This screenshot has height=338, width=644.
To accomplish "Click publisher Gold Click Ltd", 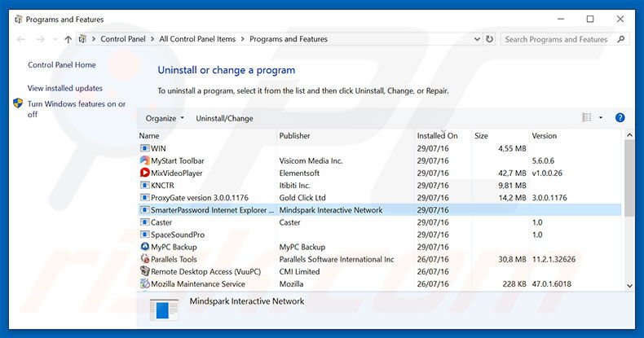I will [x=302, y=198].
